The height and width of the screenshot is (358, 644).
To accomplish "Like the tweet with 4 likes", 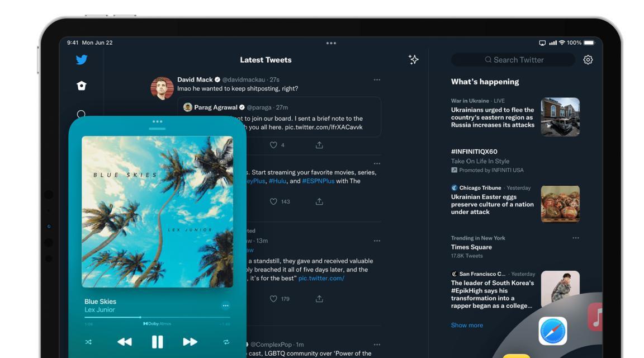I will pos(273,145).
